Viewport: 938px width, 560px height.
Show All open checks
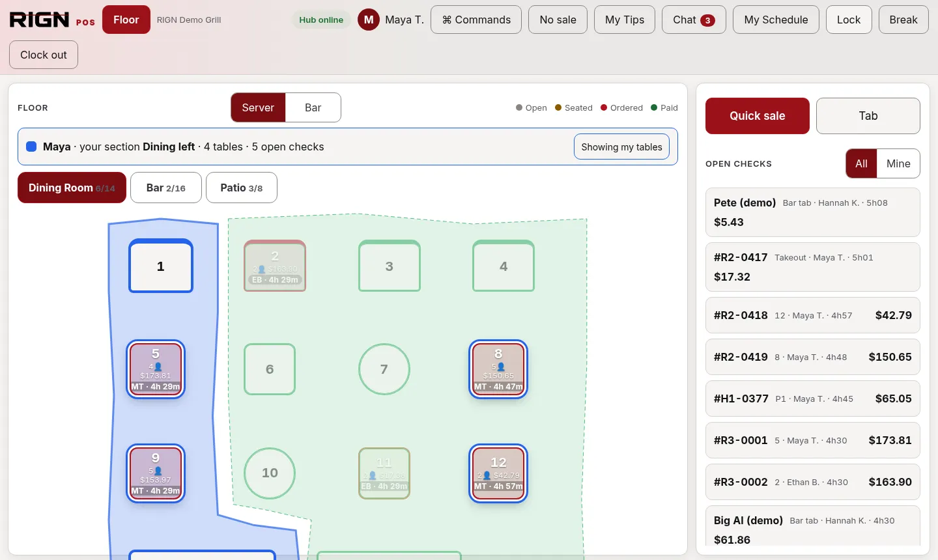(x=861, y=163)
